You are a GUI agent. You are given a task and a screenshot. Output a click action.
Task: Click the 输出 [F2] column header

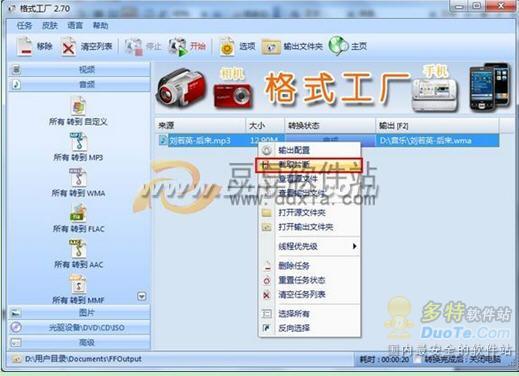click(437, 125)
